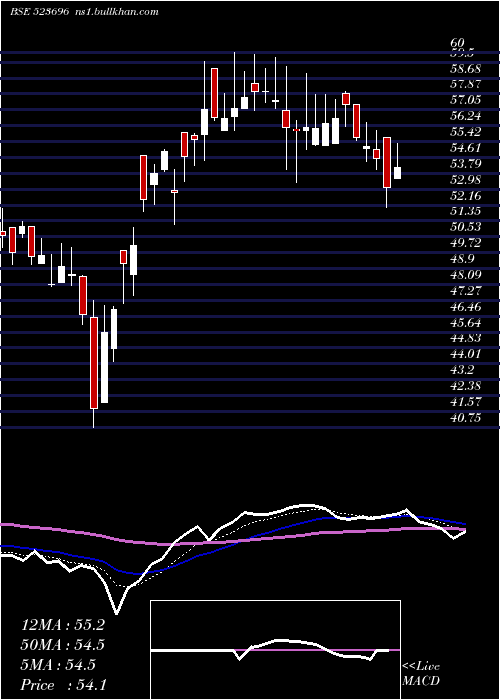Select the 50MA : 54.5 readout

click(63, 645)
